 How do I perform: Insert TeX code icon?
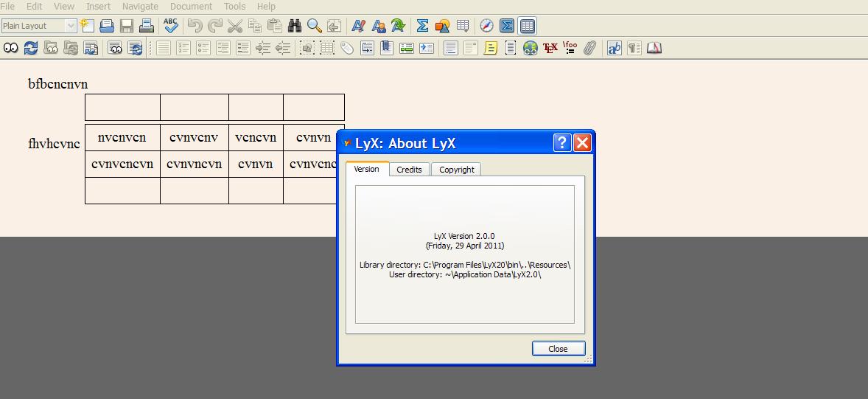pyautogui.click(x=550, y=48)
